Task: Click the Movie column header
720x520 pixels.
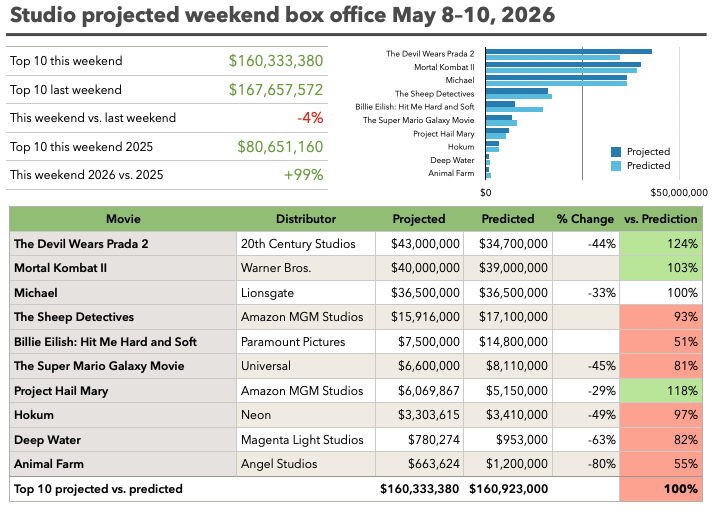Action: (x=123, y=219)
